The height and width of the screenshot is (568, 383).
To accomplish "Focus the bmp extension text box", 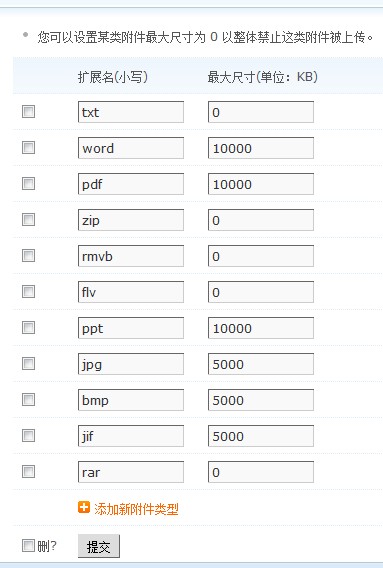I will point(131,400).
